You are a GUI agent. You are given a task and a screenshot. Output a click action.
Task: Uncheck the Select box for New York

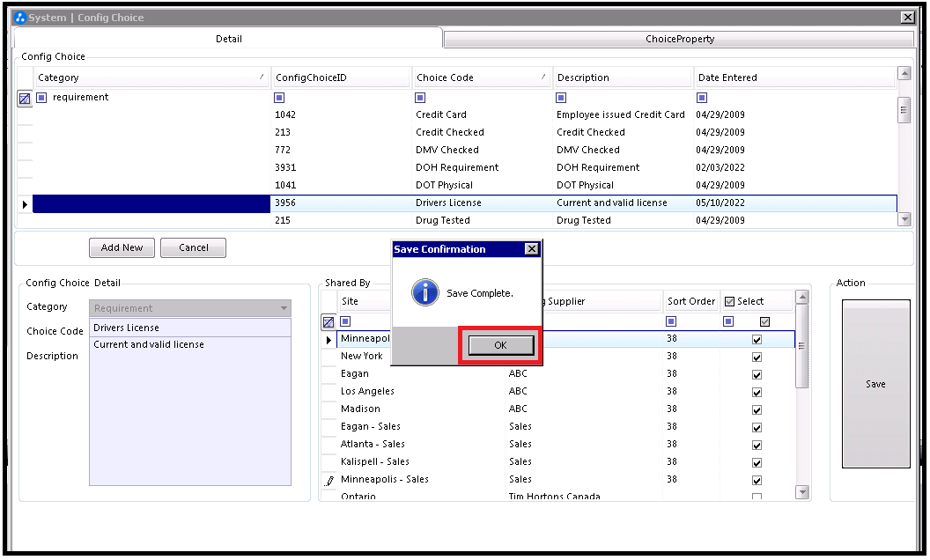[757, 357]
